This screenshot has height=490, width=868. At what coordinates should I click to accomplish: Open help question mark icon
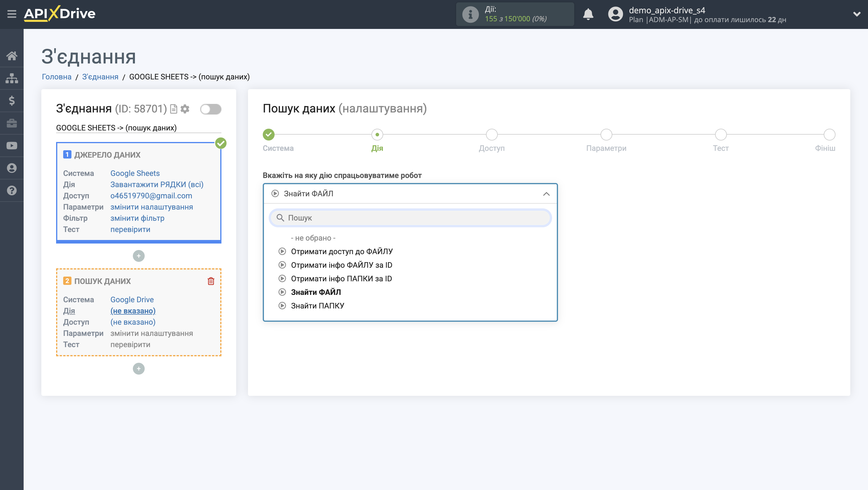[x=12, y=191]
